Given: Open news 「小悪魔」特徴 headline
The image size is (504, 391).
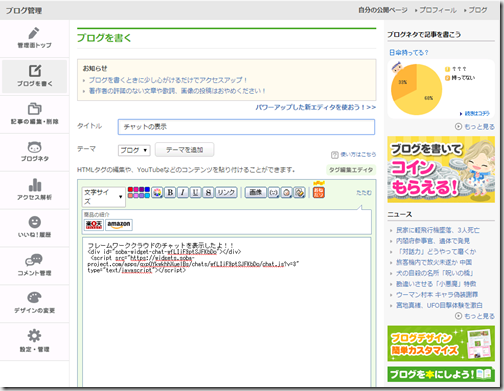Looking at the screenshot, I should pos(436,284).
